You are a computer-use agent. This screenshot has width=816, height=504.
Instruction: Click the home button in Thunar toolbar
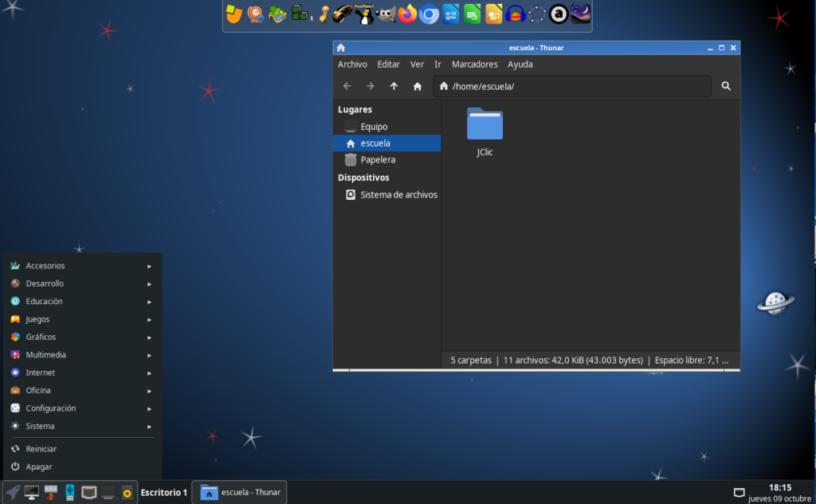coord(417,86)
